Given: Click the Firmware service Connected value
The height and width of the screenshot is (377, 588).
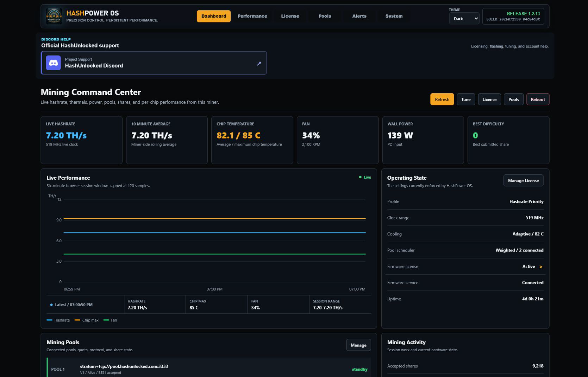Looking at the screenshot, I should (532, 283).
